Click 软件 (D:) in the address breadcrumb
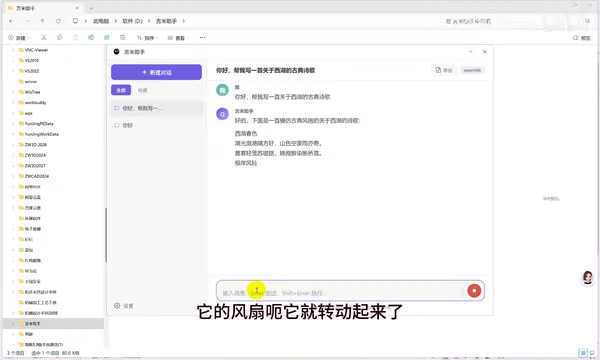The image size is (600, 360). [132, 21]
